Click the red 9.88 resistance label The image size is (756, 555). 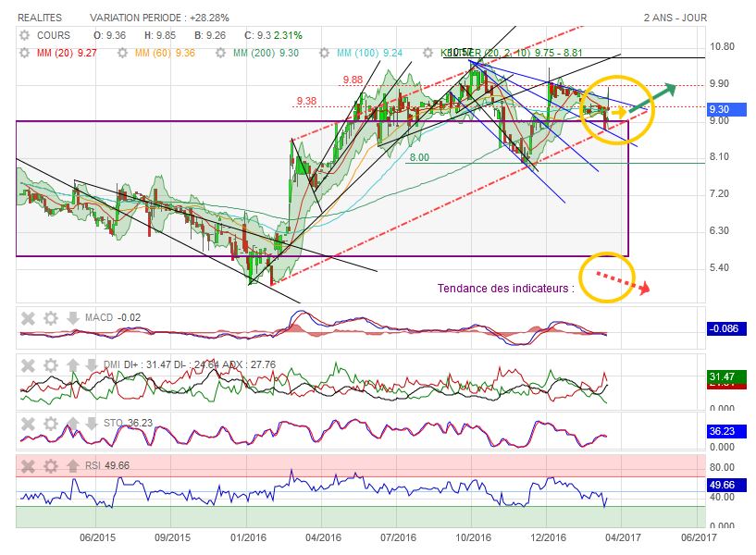coord(353,80)
